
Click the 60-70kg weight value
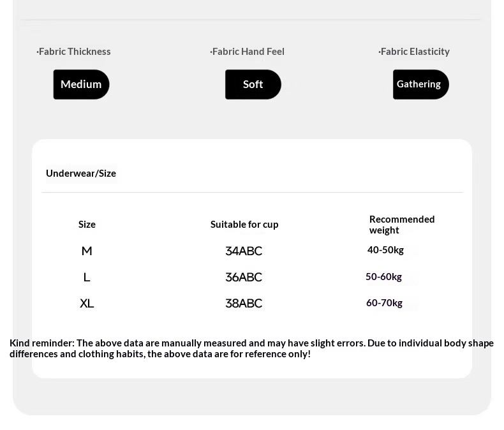tap(384, 303)
